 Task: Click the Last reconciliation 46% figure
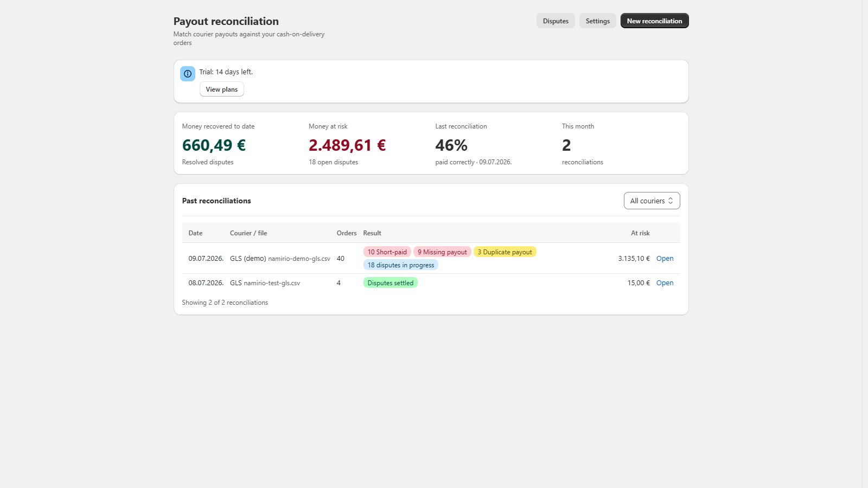click(451, 145)
